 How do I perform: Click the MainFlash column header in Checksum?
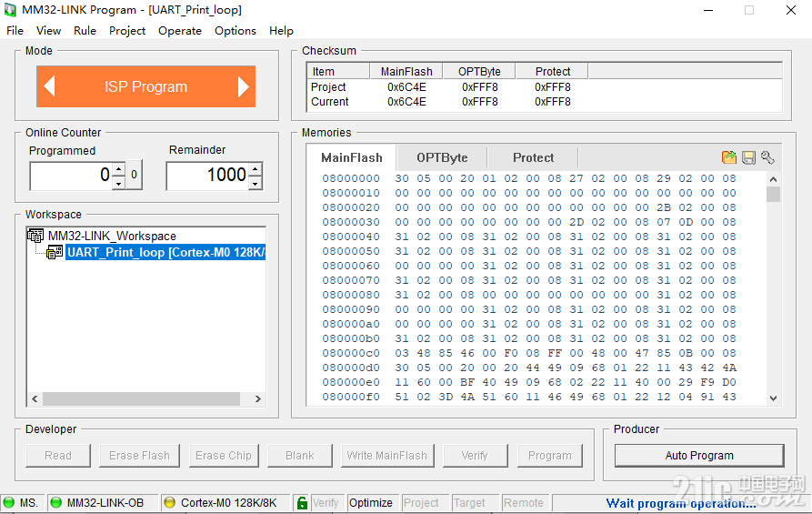(x=406, y=72)
